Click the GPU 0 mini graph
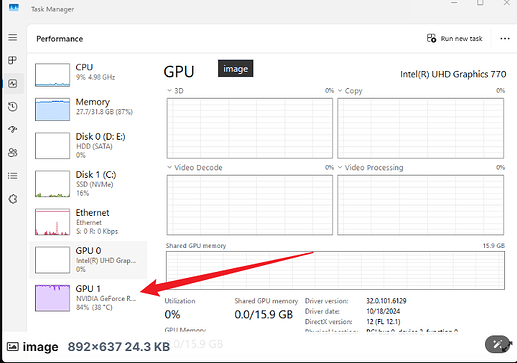Viewport: 517px width, 363px height. 52,260
